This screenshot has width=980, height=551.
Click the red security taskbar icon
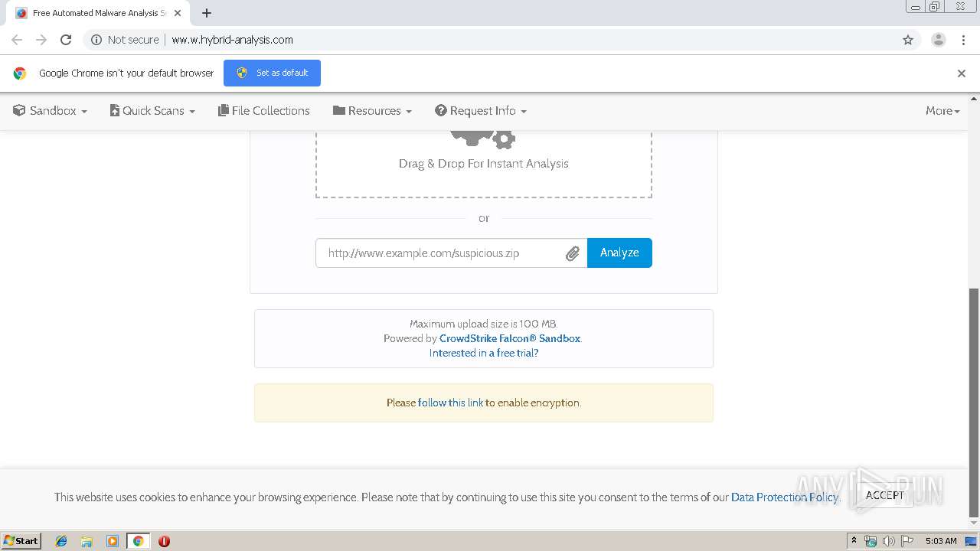tap(164, 541)
